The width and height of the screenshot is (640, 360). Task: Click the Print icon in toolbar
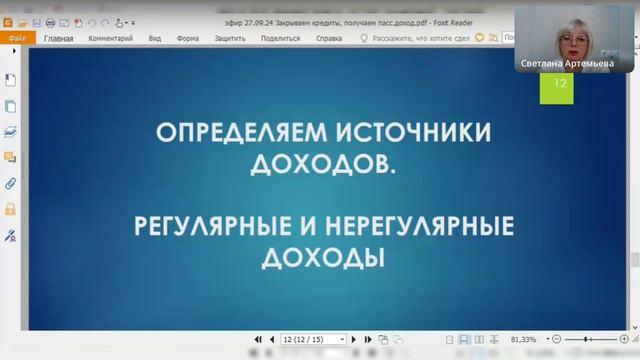click(x=50, y=23)
